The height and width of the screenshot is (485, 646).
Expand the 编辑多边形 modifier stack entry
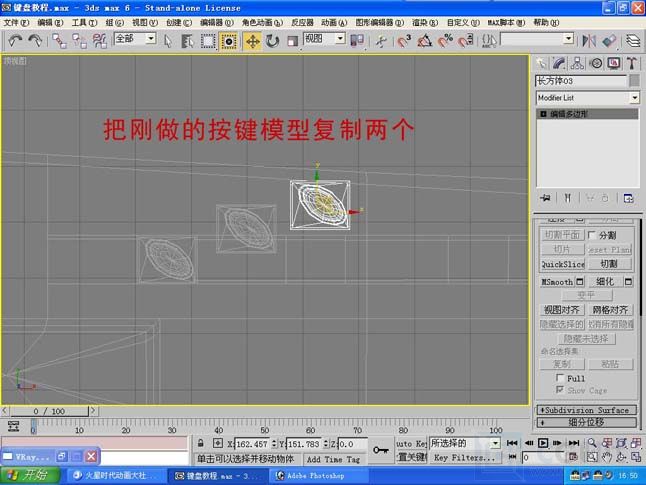point(543,114)
